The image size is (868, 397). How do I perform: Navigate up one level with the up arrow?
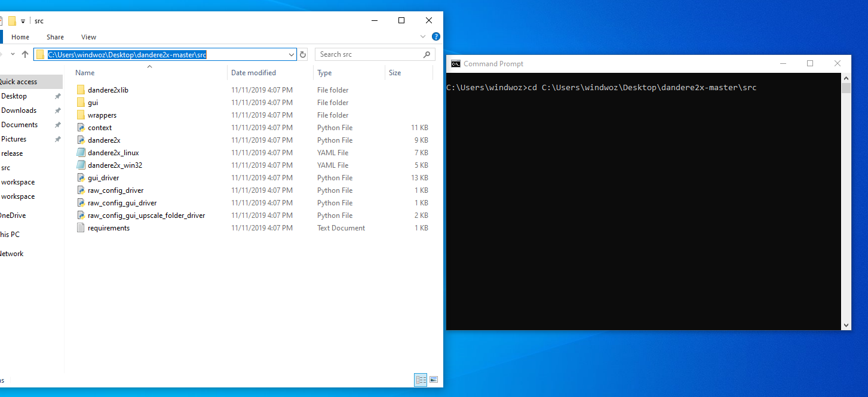24,54
